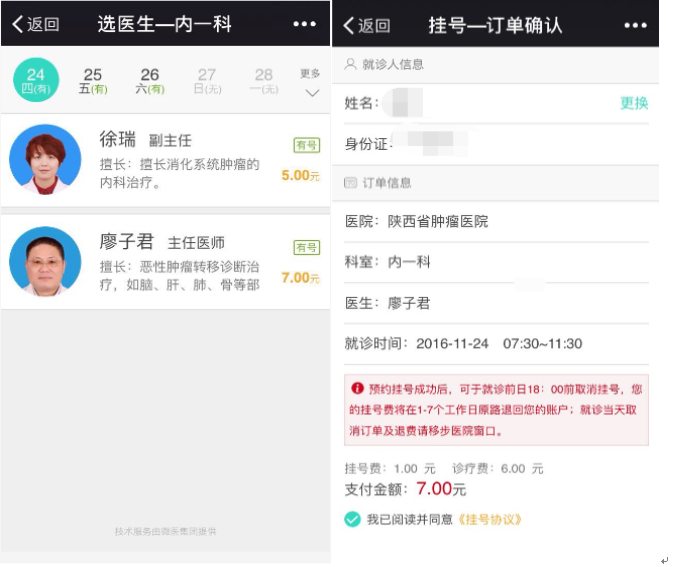Tap the 有号 badge for 徐瑞
674x567 pixels.
coord(306,145)
